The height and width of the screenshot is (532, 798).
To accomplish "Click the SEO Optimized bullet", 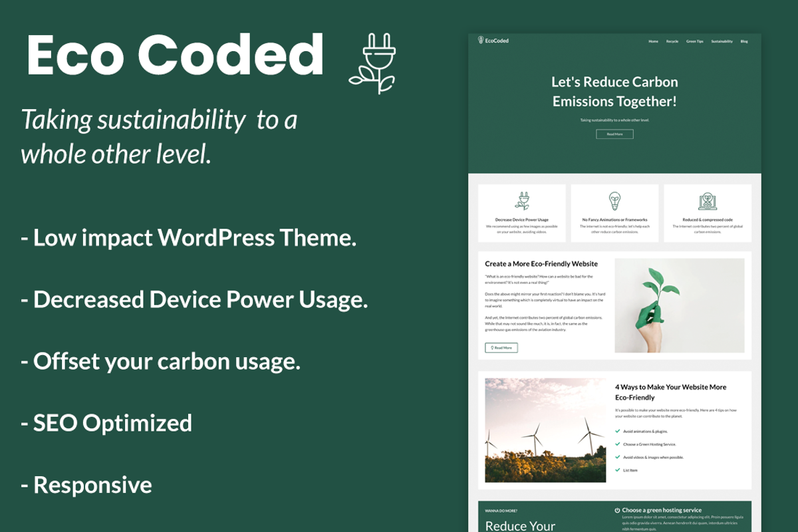I will click(106, 423).
